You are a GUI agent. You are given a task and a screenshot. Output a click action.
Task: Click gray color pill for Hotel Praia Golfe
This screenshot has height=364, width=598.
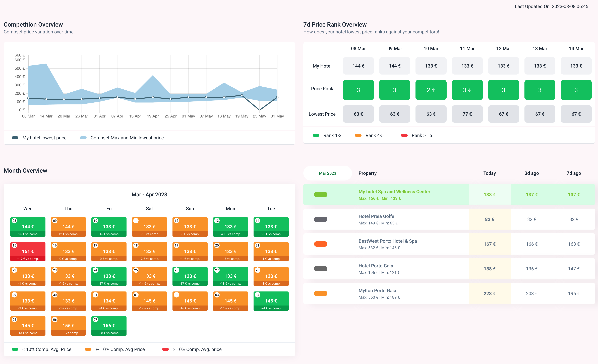point(321,219)
